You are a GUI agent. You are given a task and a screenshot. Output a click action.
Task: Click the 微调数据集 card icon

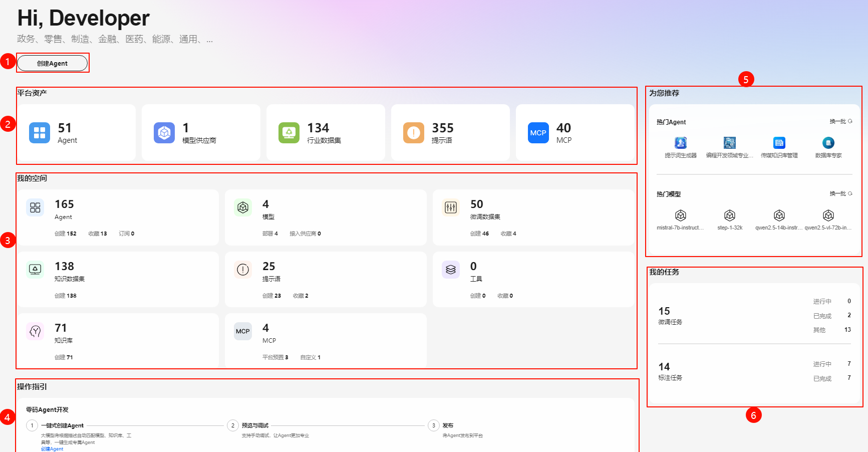pyautogui.click(x=451, y=207)
